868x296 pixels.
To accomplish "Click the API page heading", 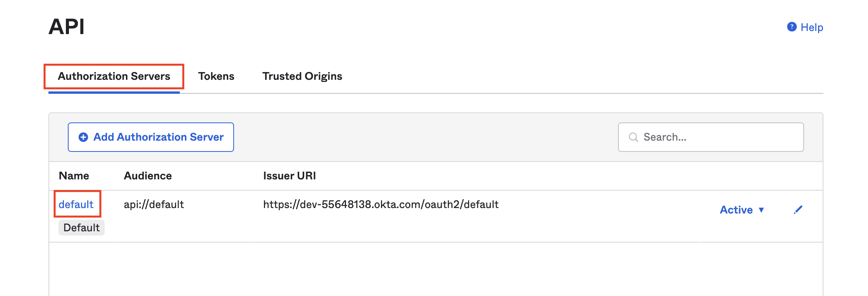I will pos(66,27).
